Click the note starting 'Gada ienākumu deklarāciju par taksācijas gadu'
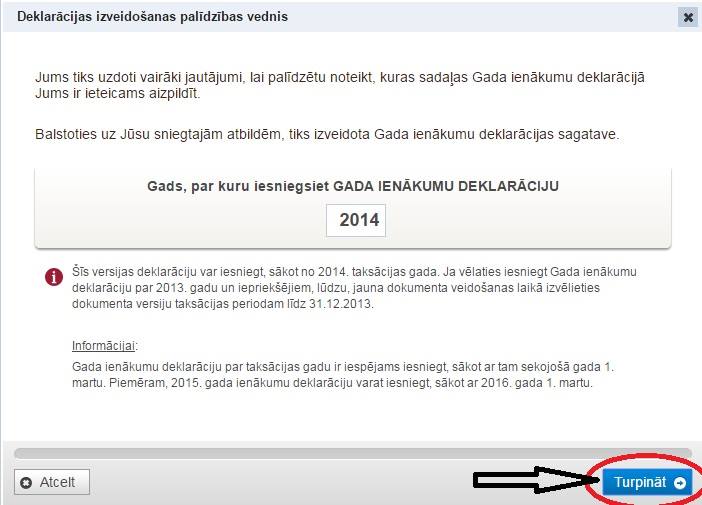Image resolution: width=702 pixels, height=505 pixels. click(x=343, y=375)
